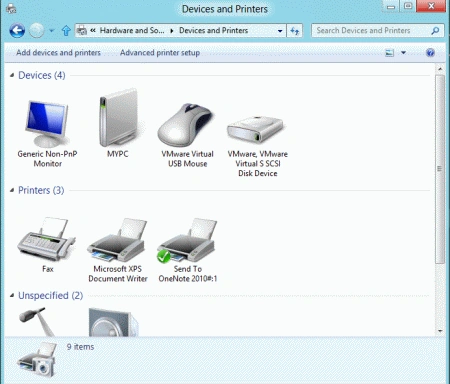Collapse the Devices (4) group
450x384 pixels.
click(12, 75)
